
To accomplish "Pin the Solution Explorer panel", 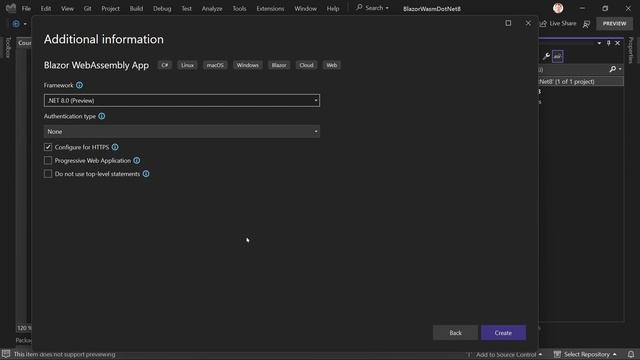I will tap(609, 43).
